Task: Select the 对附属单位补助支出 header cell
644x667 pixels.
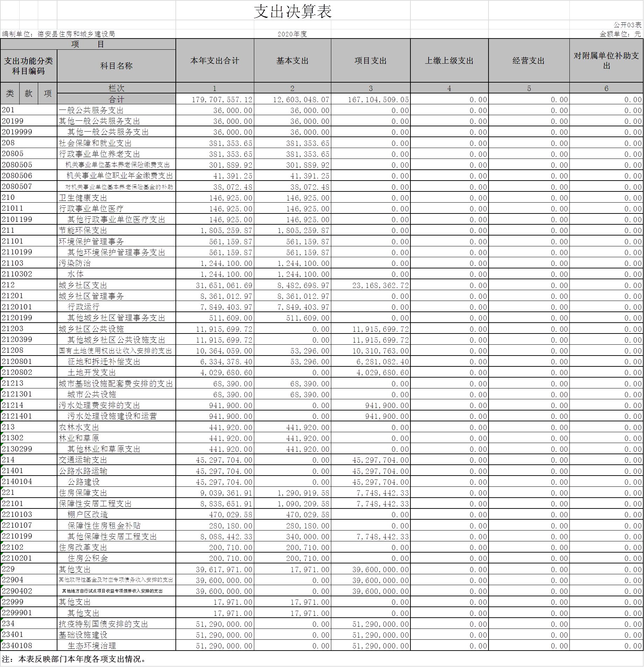Action: click(x=606, y=61)
